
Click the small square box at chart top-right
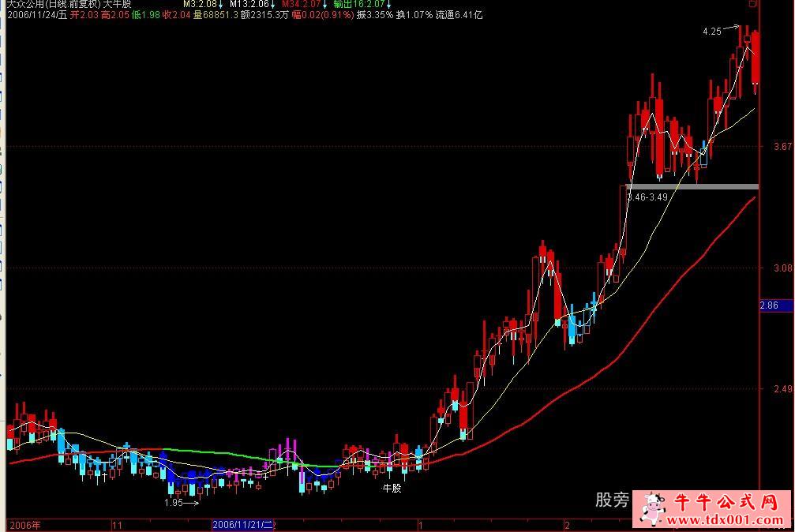[x=753, y=4]
